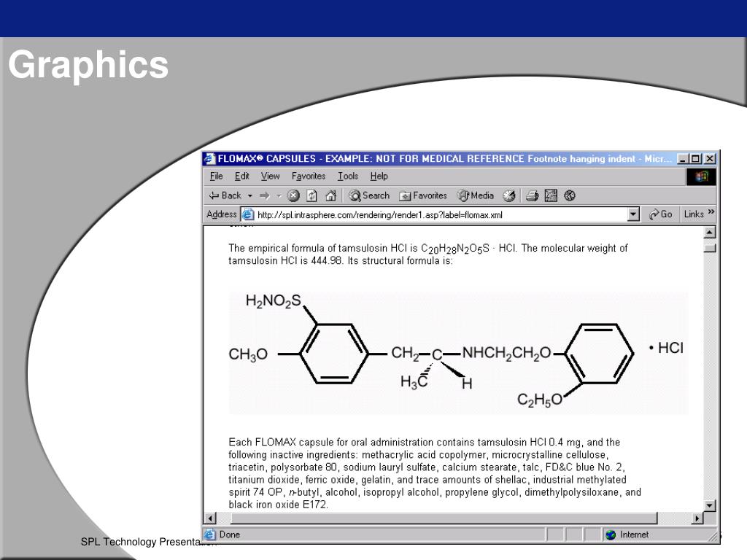Screen dimensions: 747x560
Task: Open the Back history dropdown arrow
Action: (x=249, y=195)
